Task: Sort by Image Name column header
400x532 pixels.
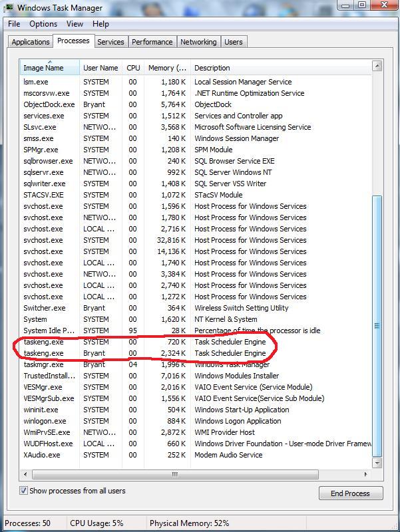Action: 49,68
